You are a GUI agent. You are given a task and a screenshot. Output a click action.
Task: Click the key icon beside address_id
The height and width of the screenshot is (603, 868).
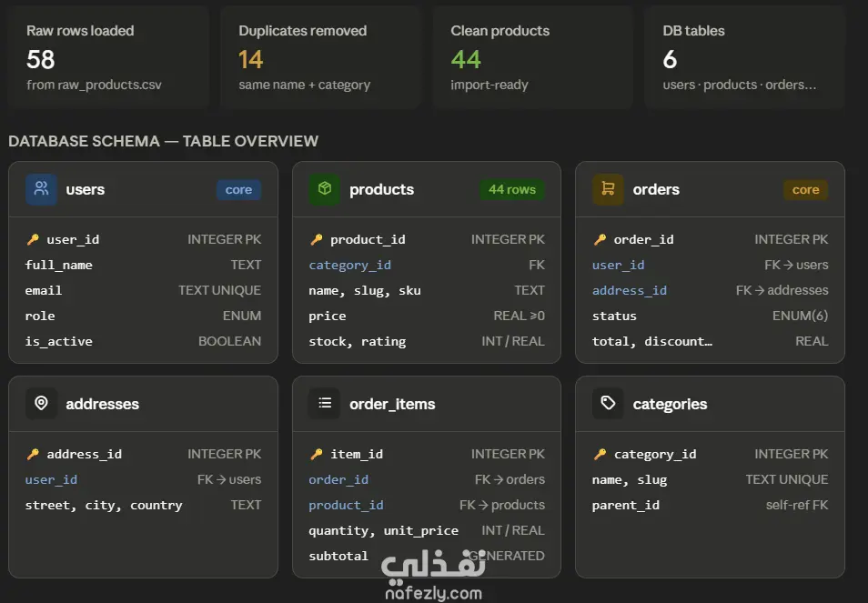coord(33,454)
